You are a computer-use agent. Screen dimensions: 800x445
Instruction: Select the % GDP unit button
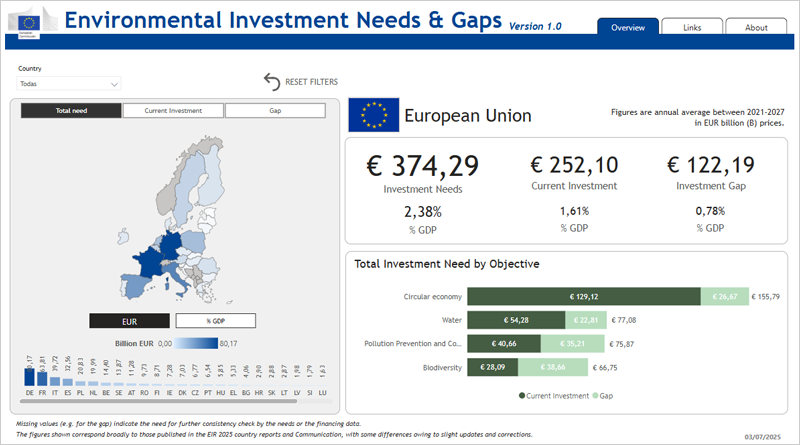pos(215,321)
